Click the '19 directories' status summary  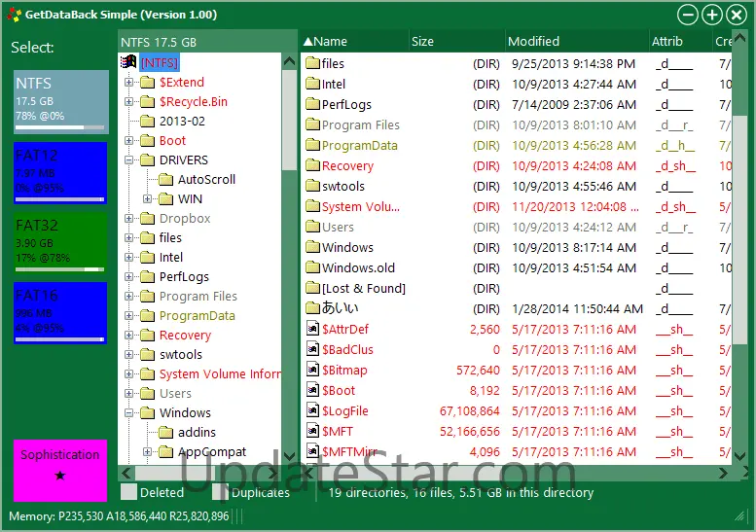pos(461,492)
